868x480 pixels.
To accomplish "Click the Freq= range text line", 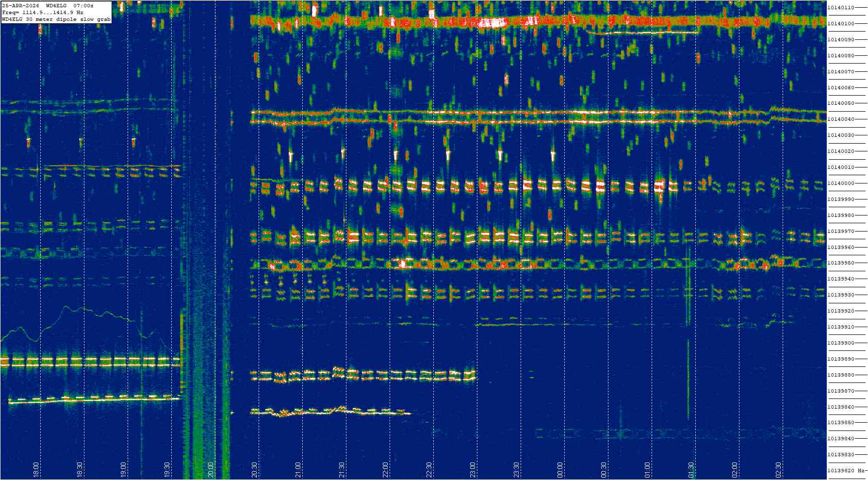I will 43,13.
